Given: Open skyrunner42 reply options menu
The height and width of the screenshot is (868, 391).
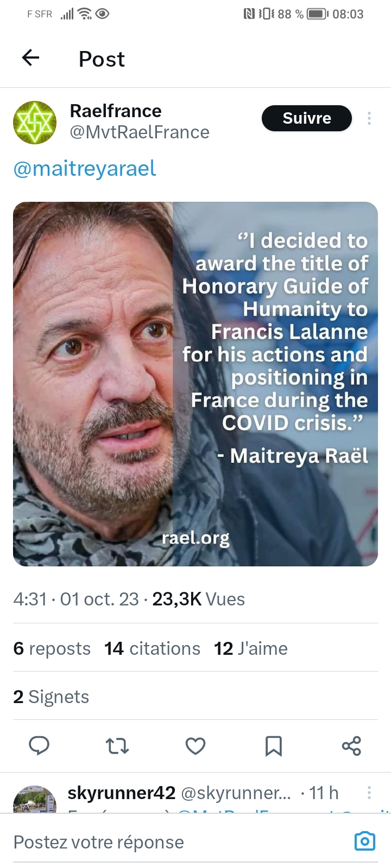Looking at the screenshot, I should pos(369,793).
